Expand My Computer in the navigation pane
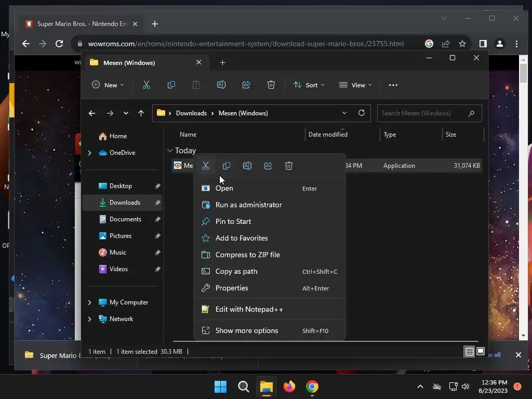Image resolution: width=532 pixels, height=399 pixels. [89, 302]
